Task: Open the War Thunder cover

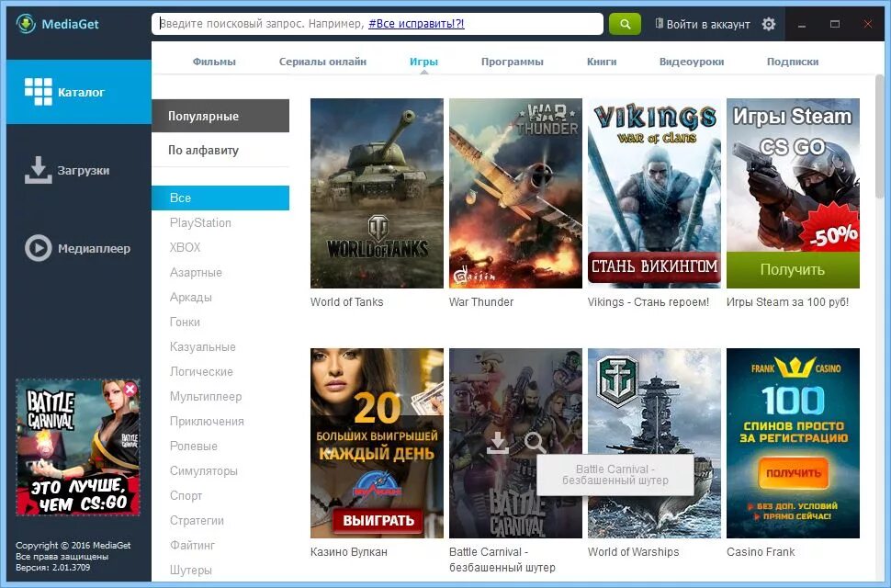Action: (x=515, y=193)
